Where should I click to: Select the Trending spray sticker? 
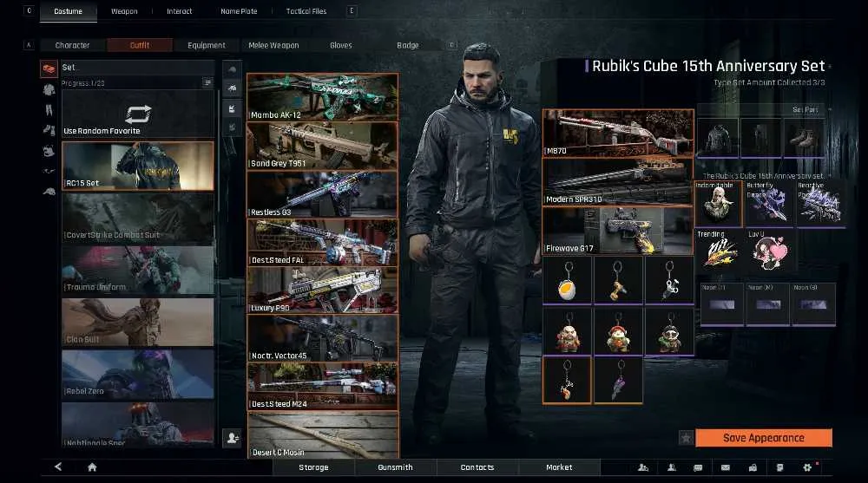click(718, 251)
